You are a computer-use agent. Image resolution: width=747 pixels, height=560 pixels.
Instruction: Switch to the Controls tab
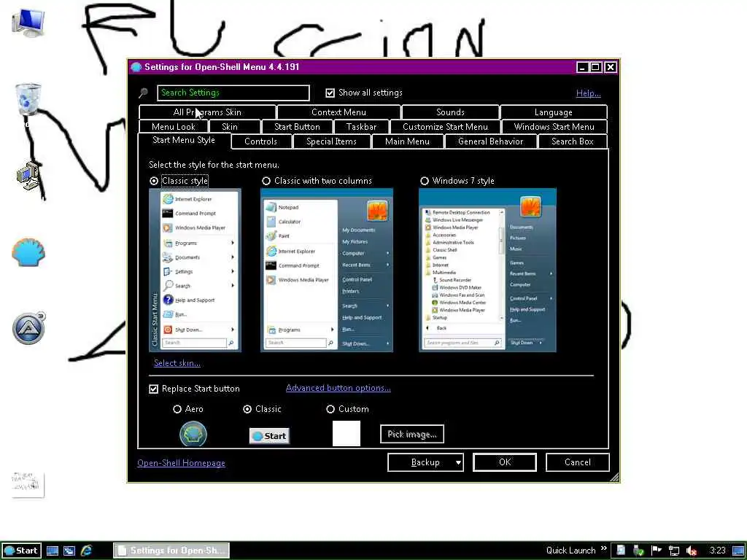pos(260,141)
